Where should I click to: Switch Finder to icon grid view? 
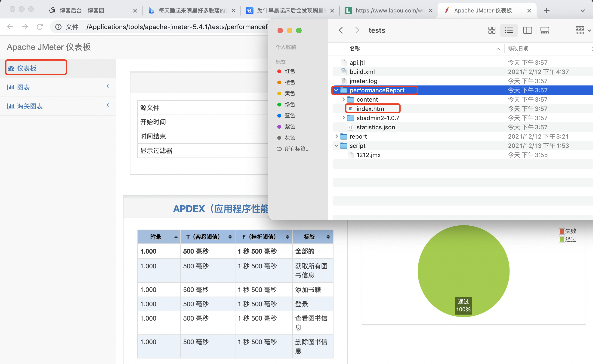coord(492,30)
